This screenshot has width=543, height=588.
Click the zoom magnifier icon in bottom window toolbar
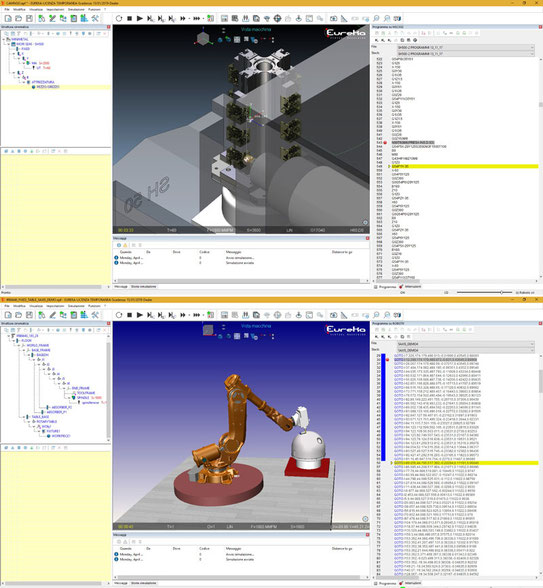point(376,315)
